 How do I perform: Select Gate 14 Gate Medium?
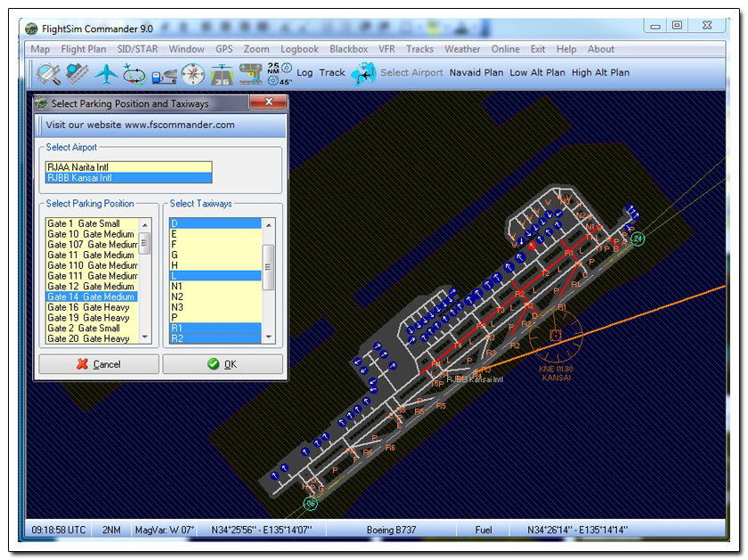[x=92, y=296]
